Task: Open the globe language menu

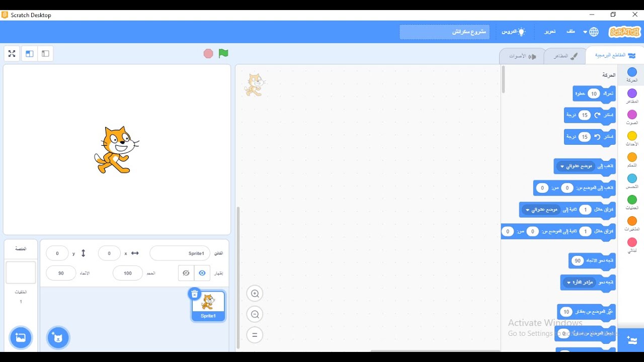Action: (x=591, y=32)
